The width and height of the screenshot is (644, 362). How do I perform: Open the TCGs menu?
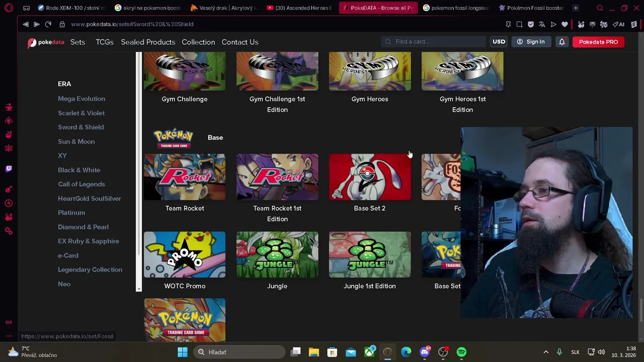point(105,42)
